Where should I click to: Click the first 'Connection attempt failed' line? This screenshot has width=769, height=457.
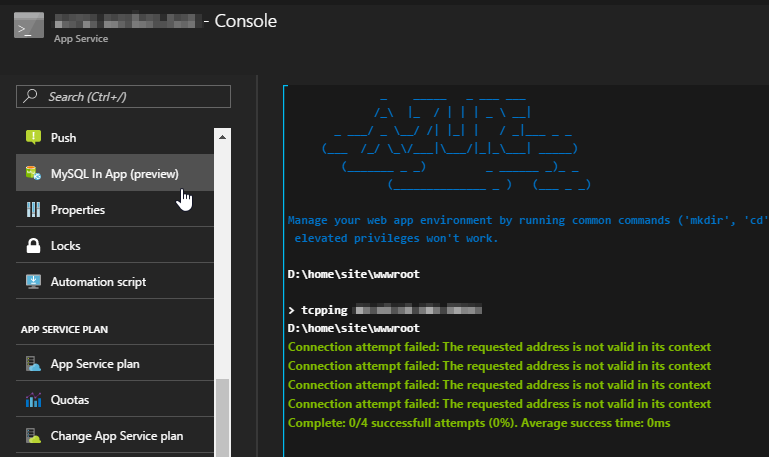499,347
